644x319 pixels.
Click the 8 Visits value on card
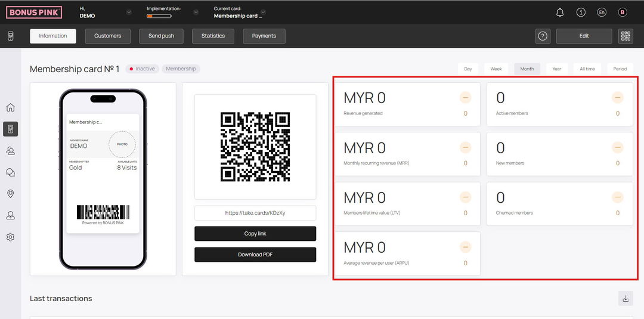[127, 168]
